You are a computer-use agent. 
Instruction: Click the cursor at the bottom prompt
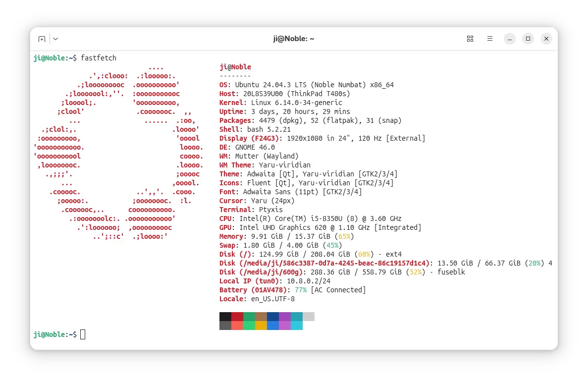83,334
